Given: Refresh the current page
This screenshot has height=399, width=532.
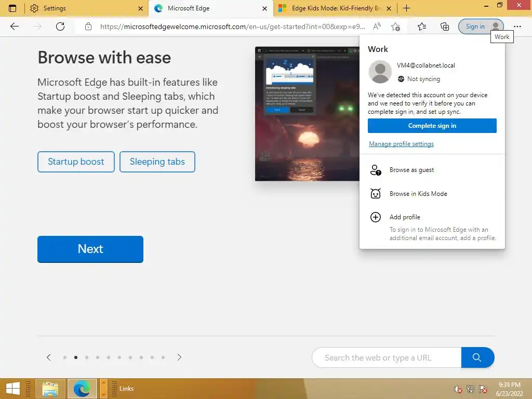Looking at the screenshot, I should click(x=60, y=26).
